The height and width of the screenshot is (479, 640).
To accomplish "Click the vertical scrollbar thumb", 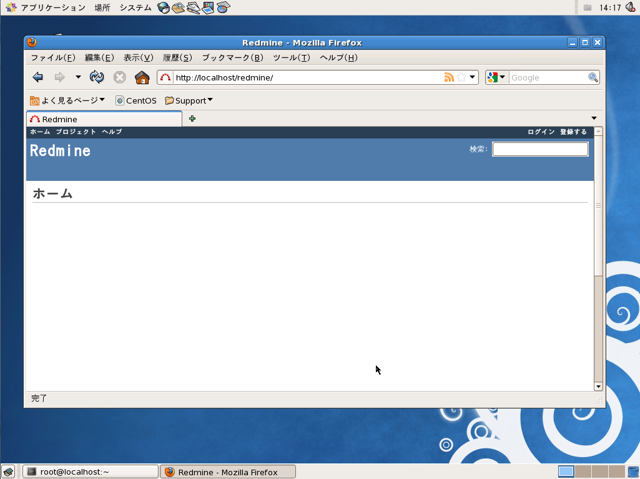I will pos(598,206).
